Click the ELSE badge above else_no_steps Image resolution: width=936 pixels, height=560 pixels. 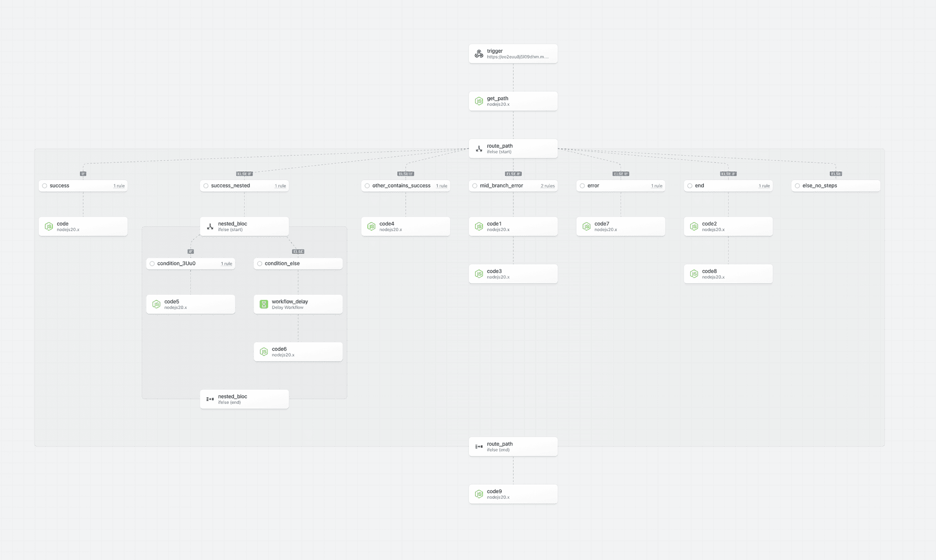point(836,174)
